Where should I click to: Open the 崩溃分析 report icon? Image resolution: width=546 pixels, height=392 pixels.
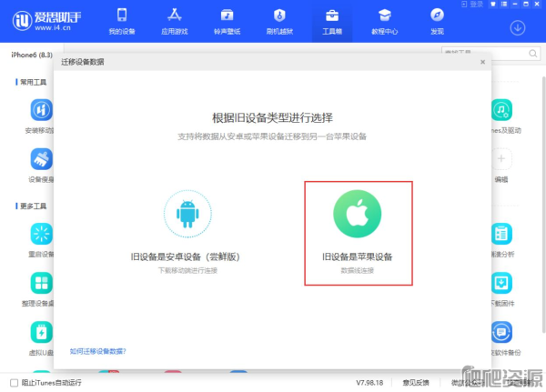point(501,234)
